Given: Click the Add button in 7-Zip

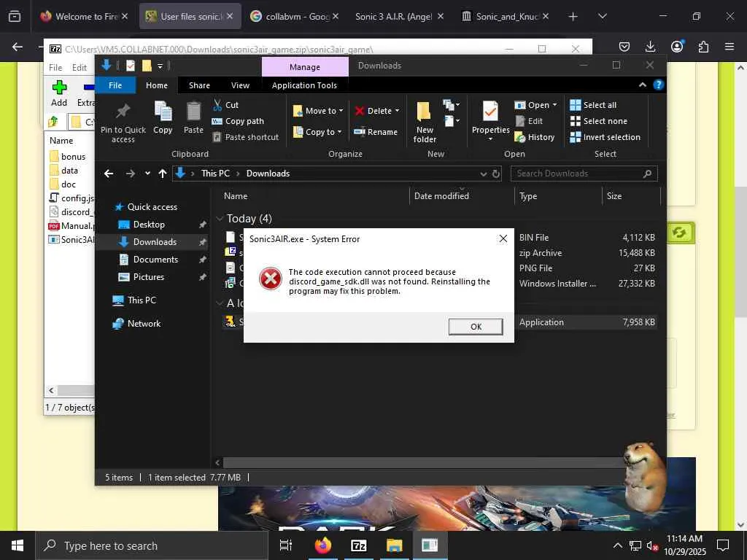Looking at the screenshot, I should pos(59,93).
